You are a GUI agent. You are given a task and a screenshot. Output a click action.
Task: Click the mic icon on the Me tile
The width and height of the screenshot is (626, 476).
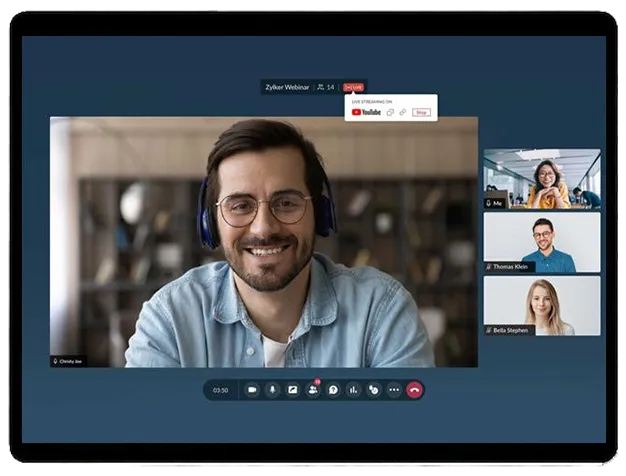[489, 203]
